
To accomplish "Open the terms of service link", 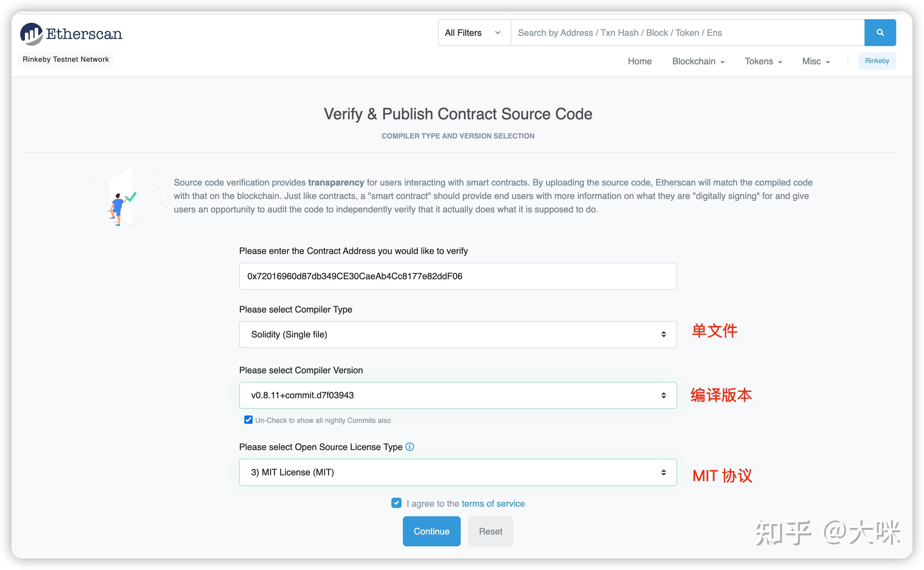I will (493, 503).
